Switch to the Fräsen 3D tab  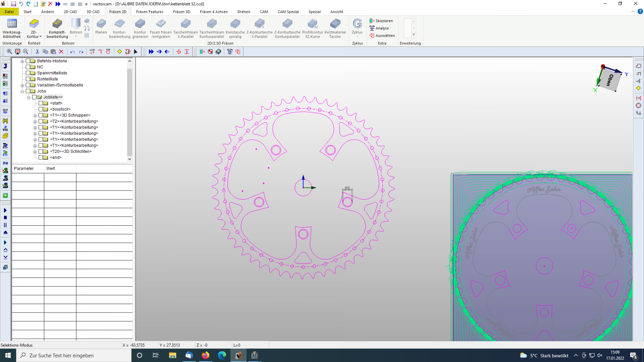point(181,12)
